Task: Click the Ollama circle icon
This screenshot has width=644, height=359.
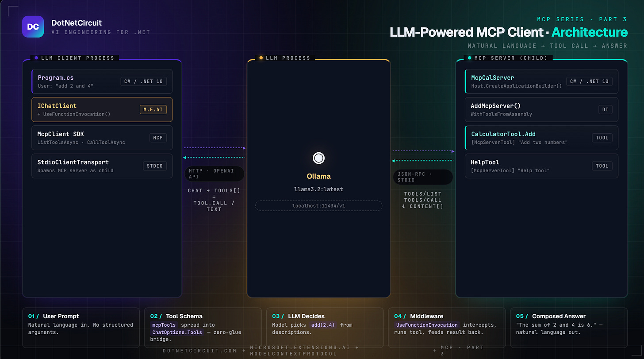Action: coord(318,158)
